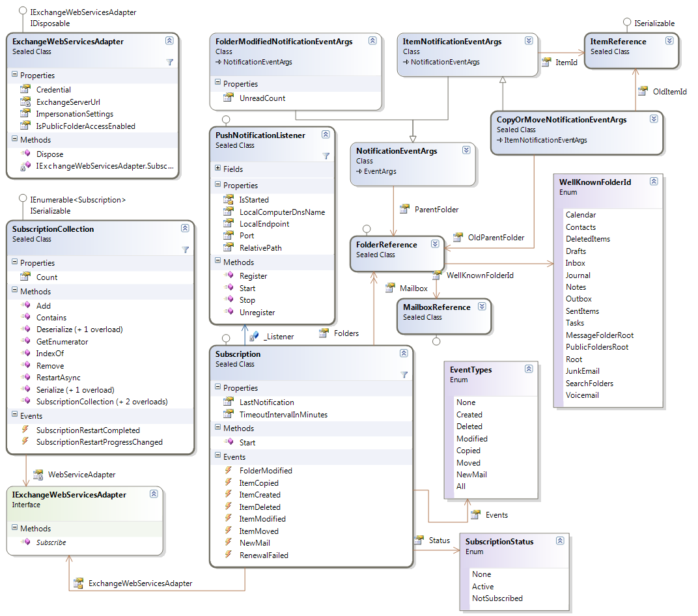Expand the MailboxReference class chevron
The width and height of the screenshot is (698, 616).
[482, 306]
